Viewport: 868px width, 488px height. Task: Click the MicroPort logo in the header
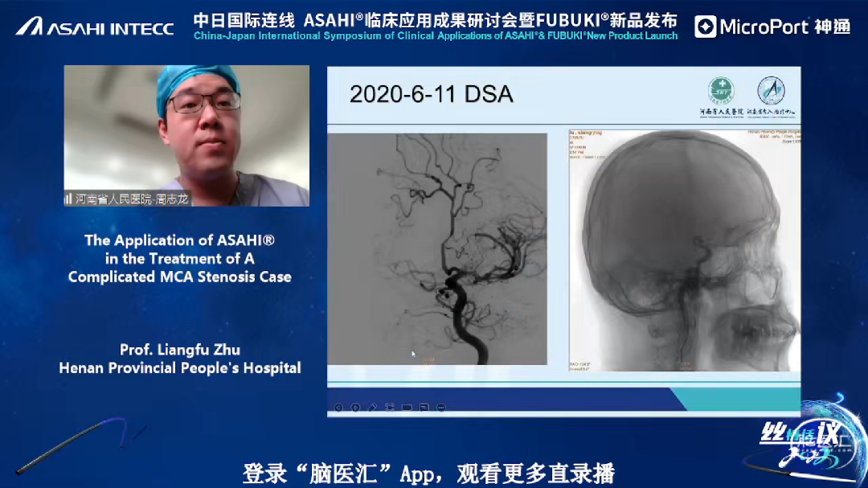coord(773,27)
